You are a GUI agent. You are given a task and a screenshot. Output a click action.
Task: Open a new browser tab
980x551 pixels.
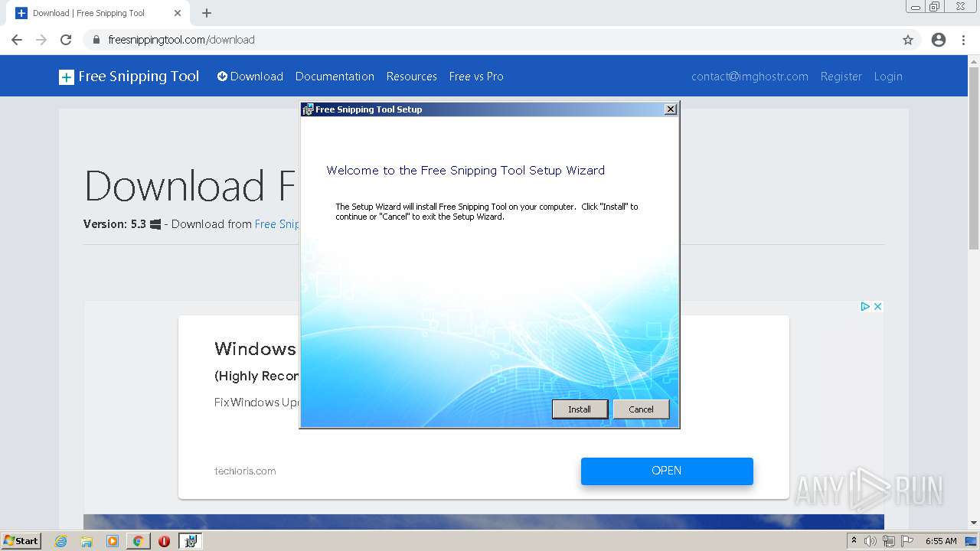click(x=207, y=13)
